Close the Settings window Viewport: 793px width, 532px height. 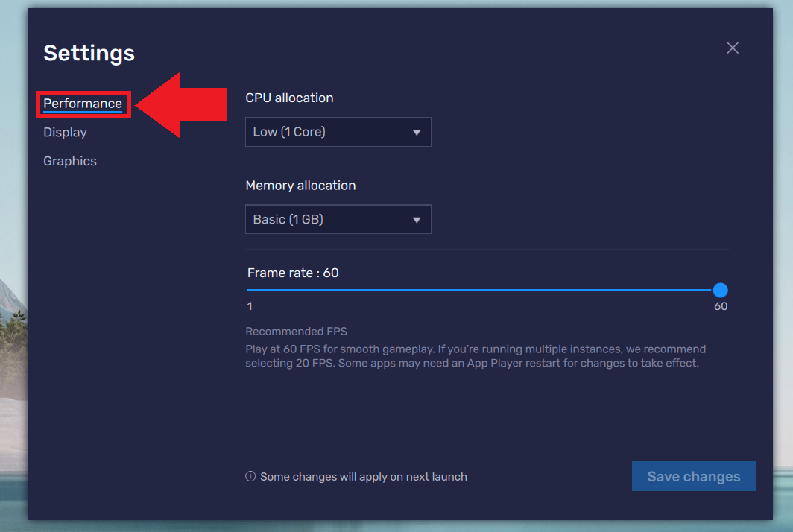[x=732, y=47]
